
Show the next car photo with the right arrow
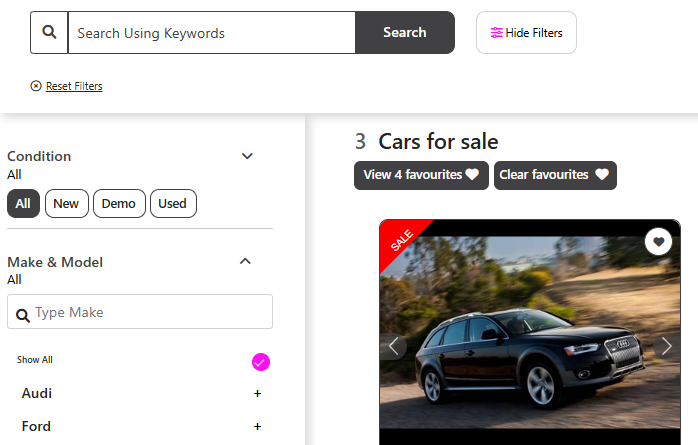click(667, 346)
